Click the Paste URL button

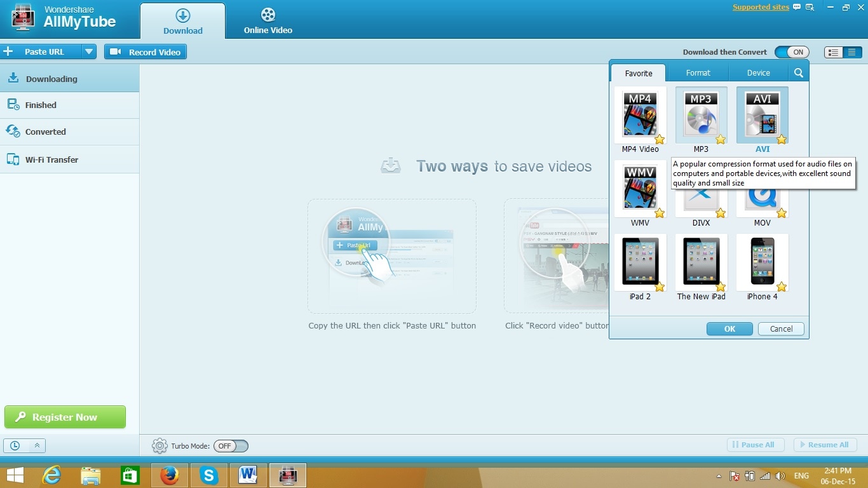point(41,51)
